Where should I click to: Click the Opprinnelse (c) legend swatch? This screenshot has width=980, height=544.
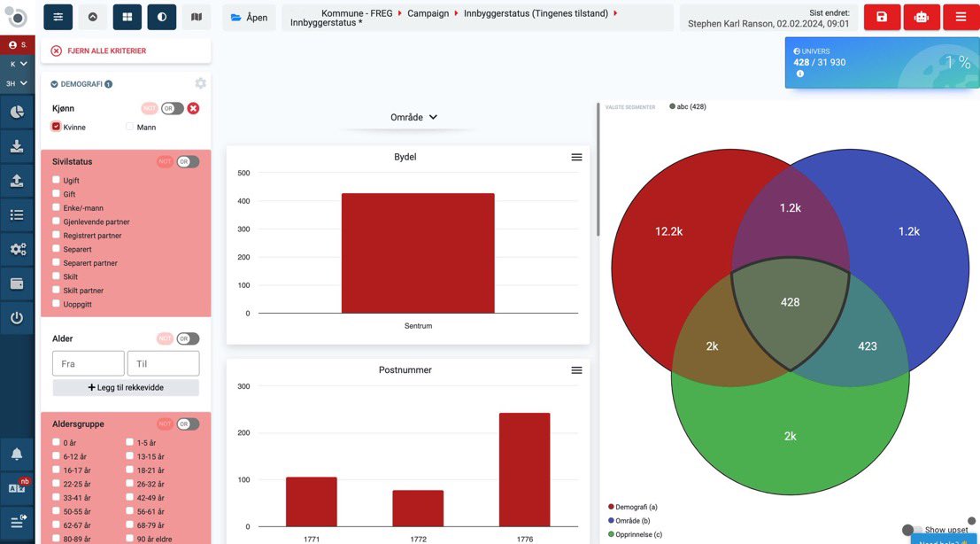coord(611,534)
